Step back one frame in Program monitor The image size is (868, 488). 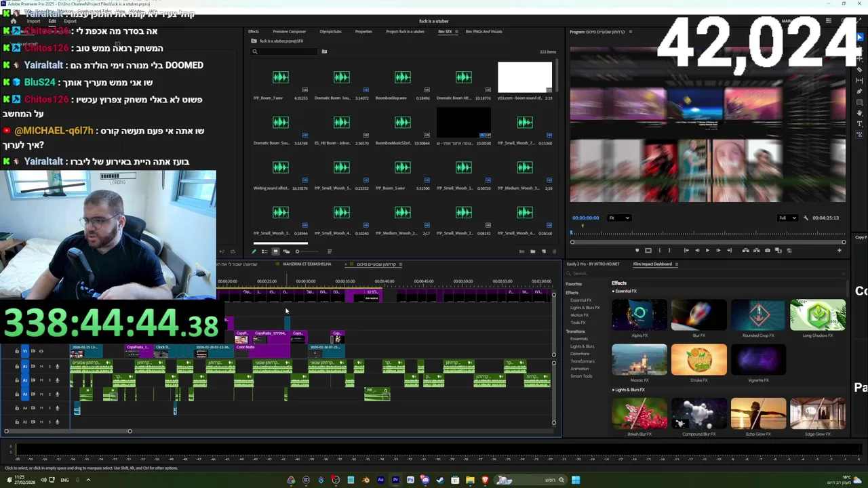pos(697,250)
